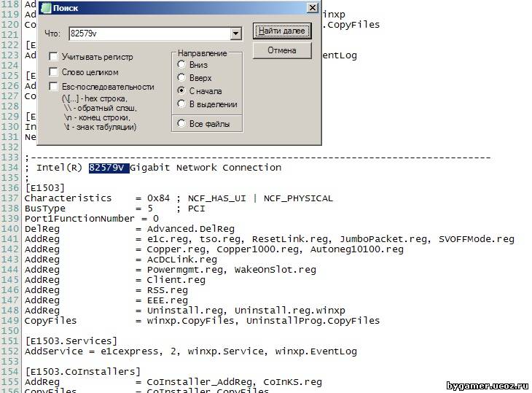Close the Поиск dialog
Image resolution: width=532 pixels, height=393 pixels.
[312, 7]
